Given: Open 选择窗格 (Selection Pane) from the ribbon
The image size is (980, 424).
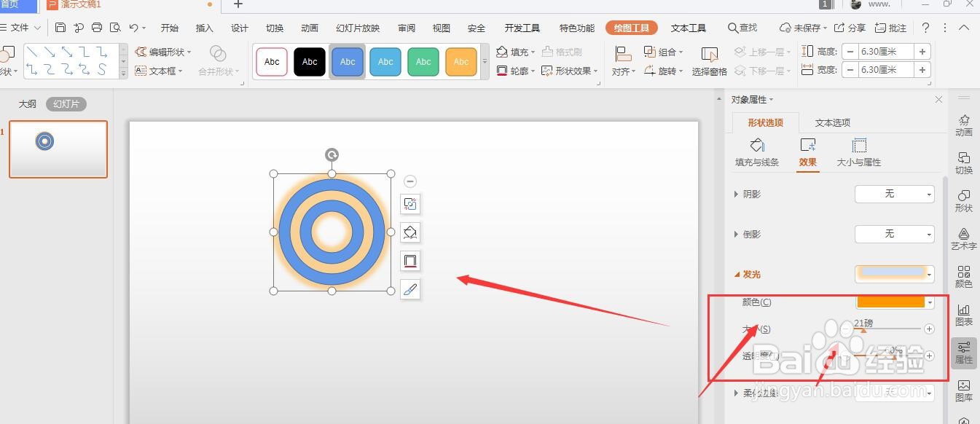Looking at the screenshot, I should 708,61.
